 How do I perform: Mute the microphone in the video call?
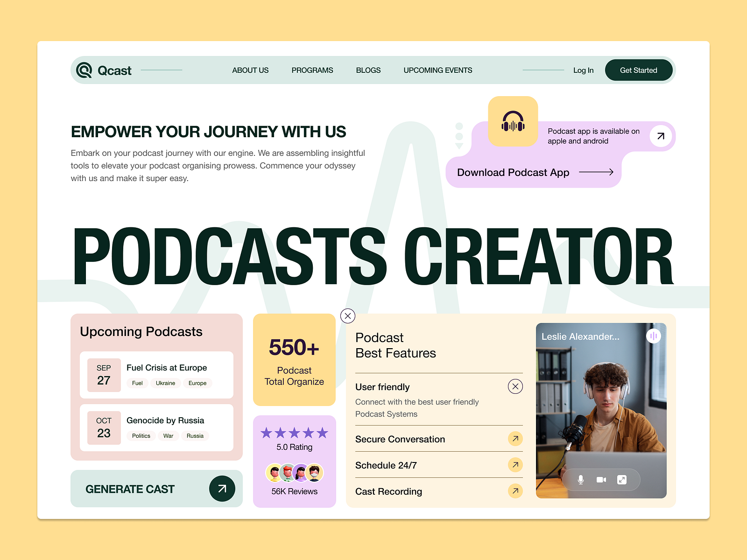[580, 479]
